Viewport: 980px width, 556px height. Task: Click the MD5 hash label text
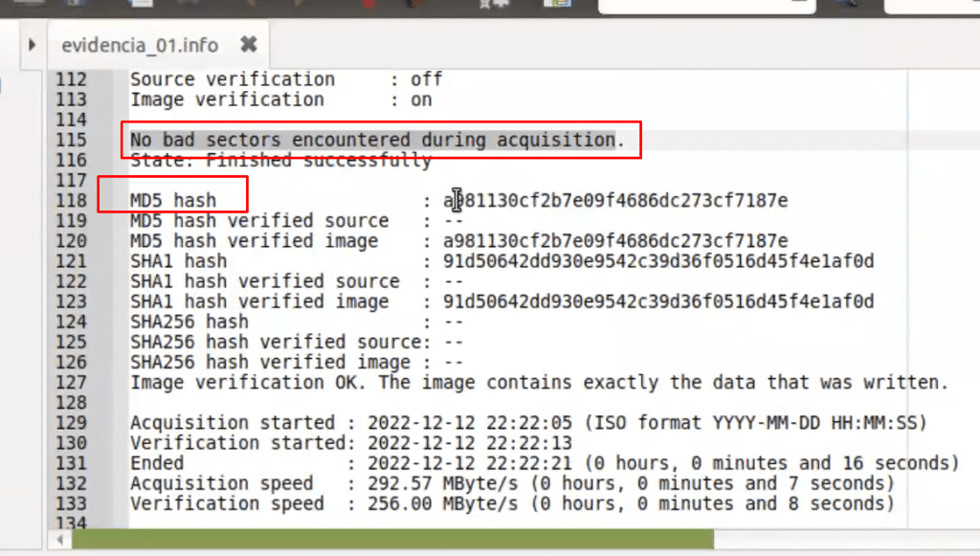[173, 201]
